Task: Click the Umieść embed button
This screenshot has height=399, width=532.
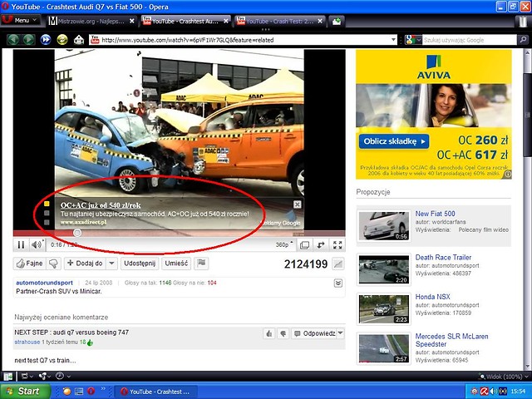Action: 176,264
